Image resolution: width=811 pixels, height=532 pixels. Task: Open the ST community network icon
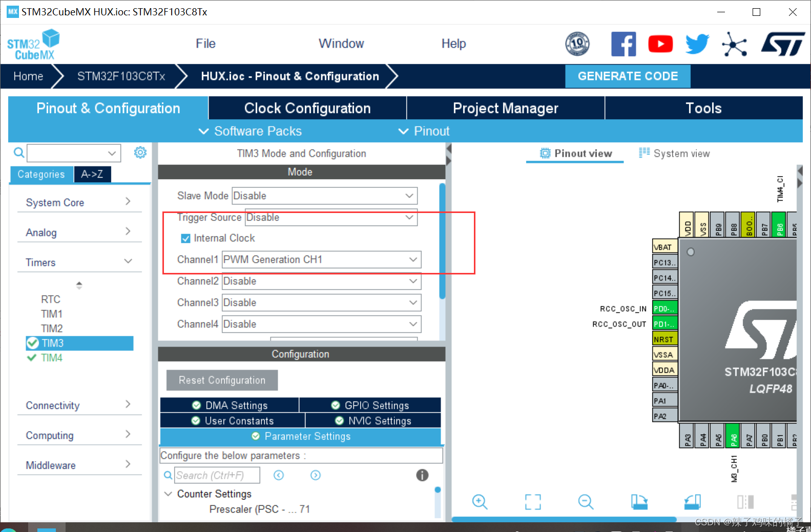[x=735, y=44]
